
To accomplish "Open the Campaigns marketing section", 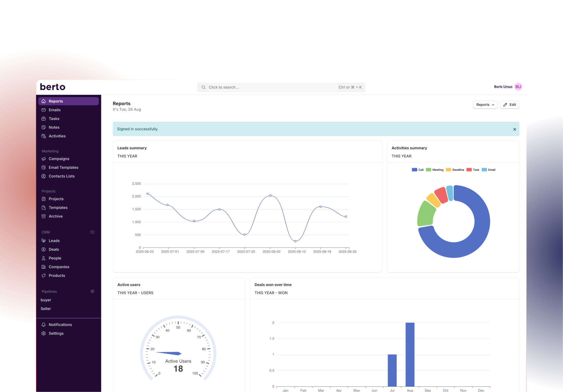I will (59, 159).
